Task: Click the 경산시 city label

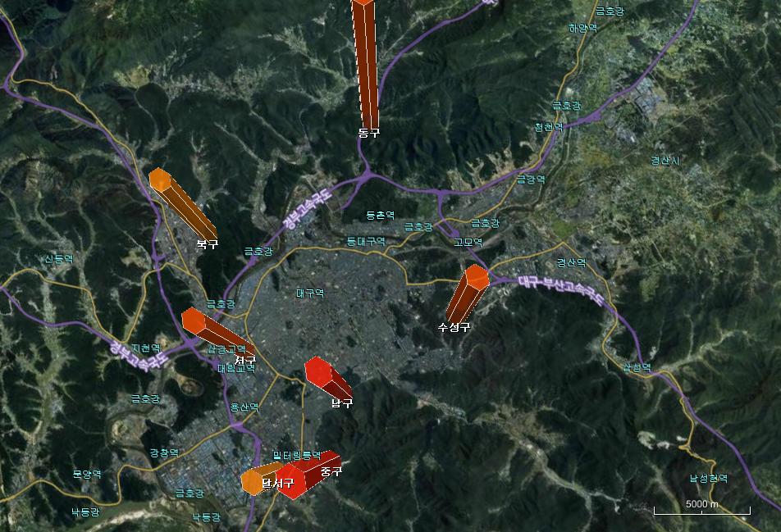Action: [x=665, y=161]
